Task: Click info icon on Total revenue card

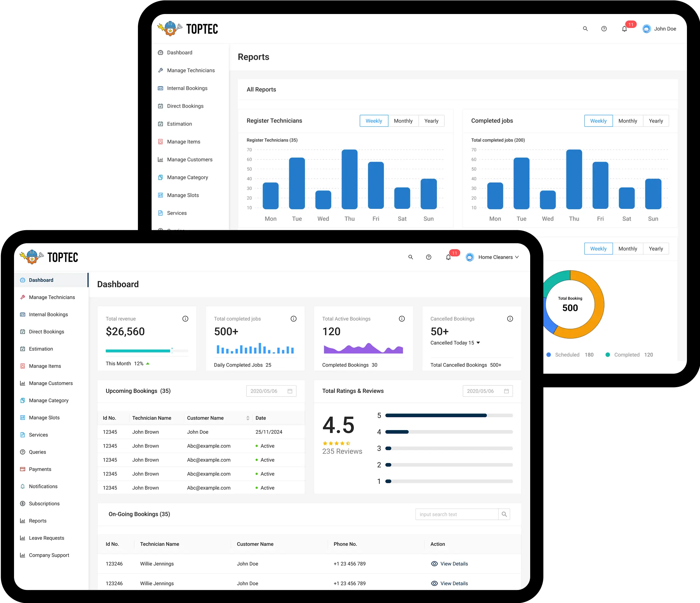Action: tap(185, 319)
